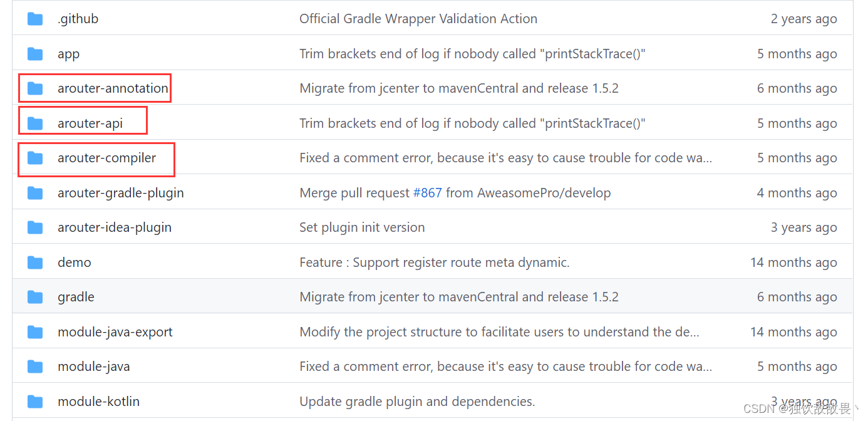
Task: View the 'Official Gradle Wrapper Validation Action' commit
Action: click(418, 19)
